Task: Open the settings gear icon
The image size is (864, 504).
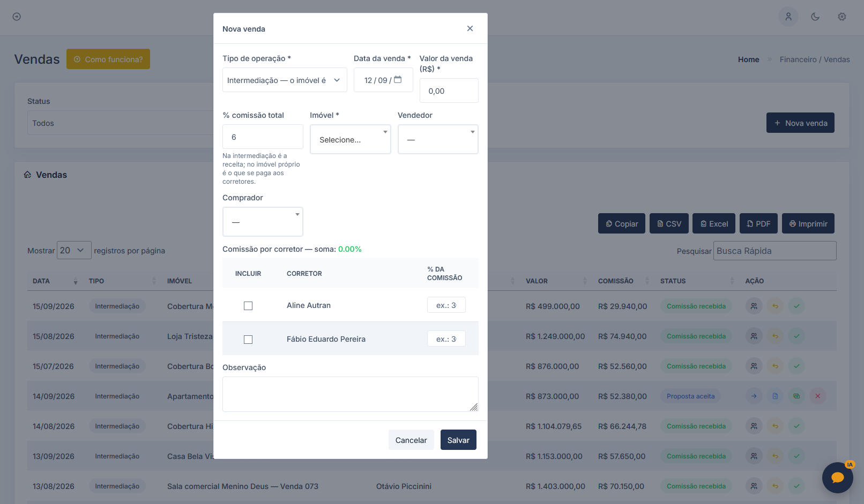Action: (x=842, y=17)
